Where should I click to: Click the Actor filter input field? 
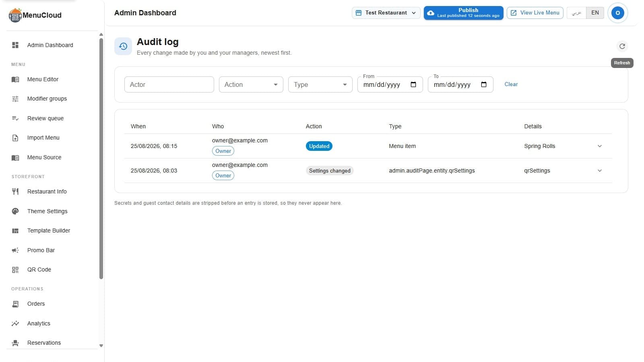coord(169,84)
